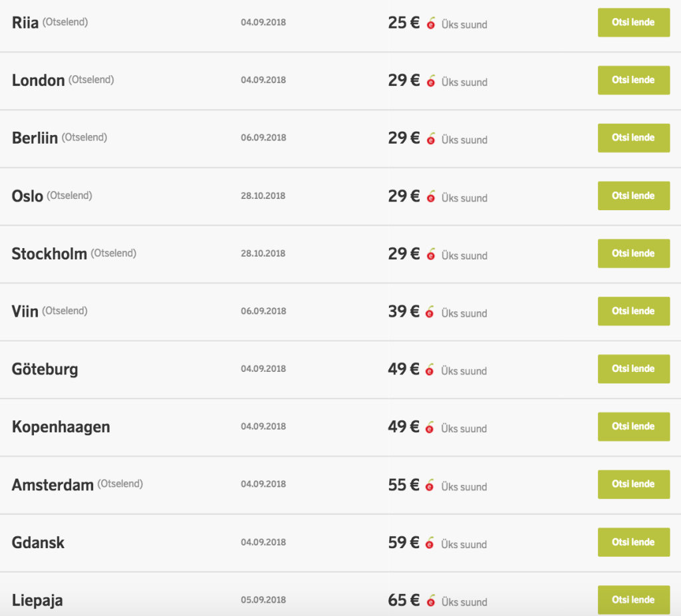Click the cherry icon in the Amsterdam row
681x616 pixels.
431,486
